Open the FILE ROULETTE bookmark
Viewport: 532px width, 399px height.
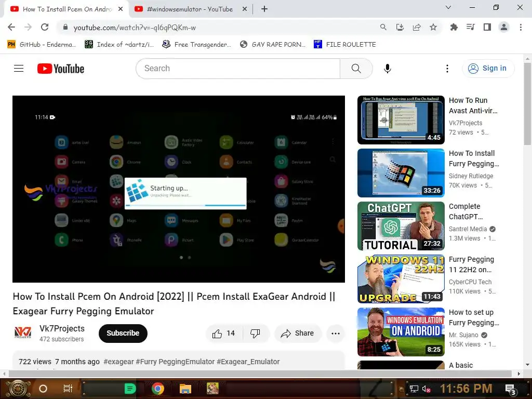tap(345, 45)
